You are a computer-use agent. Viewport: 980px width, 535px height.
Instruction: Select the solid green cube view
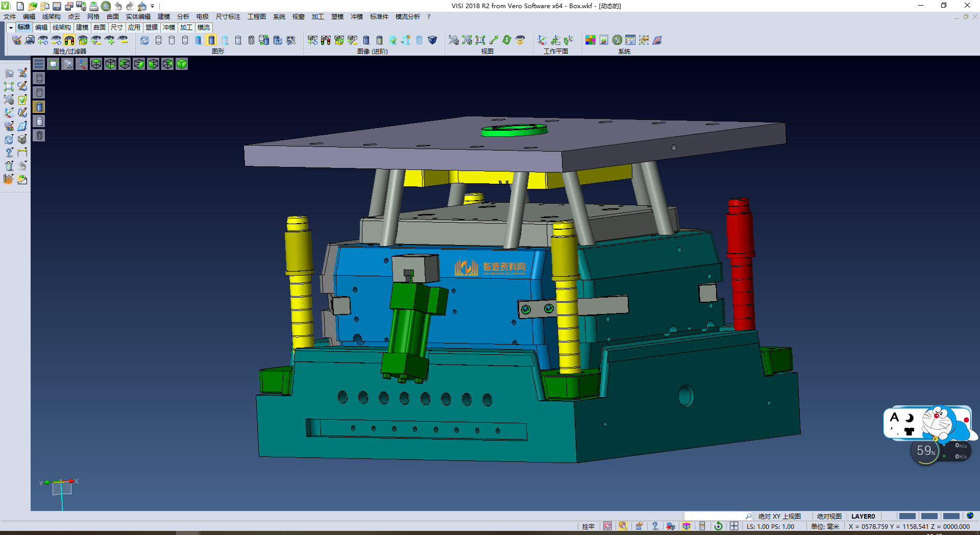[x=182, y=64]
